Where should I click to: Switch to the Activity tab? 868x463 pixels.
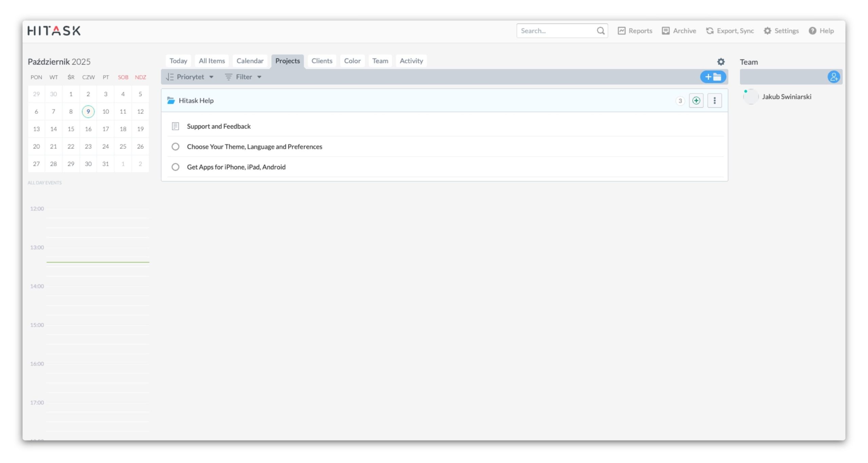point(411,61)
